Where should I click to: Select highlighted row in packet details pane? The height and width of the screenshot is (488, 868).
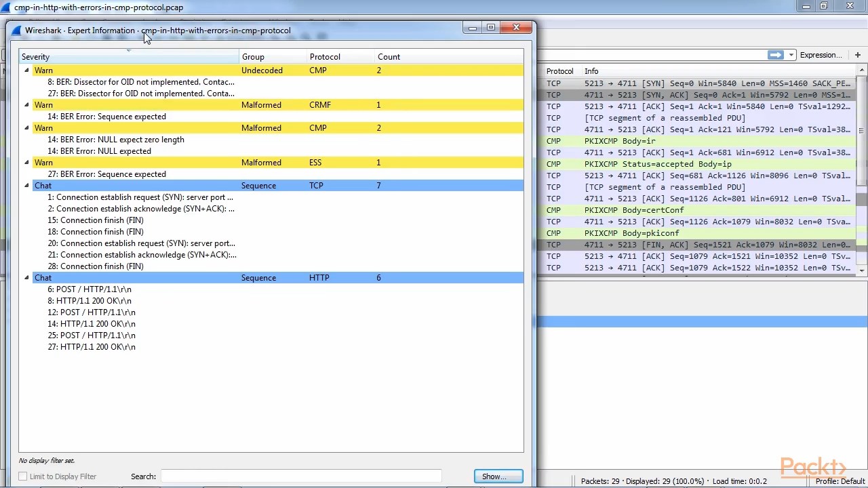tap(701, 321)
